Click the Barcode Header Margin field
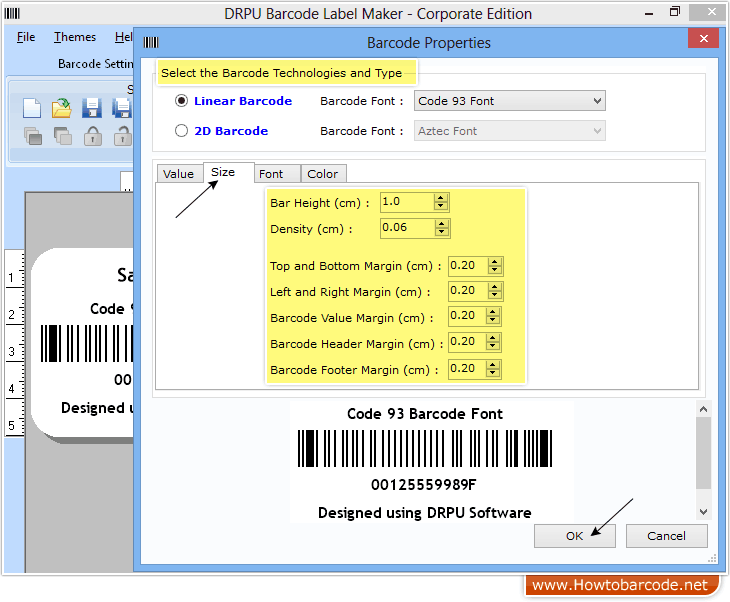 point(467,342)
